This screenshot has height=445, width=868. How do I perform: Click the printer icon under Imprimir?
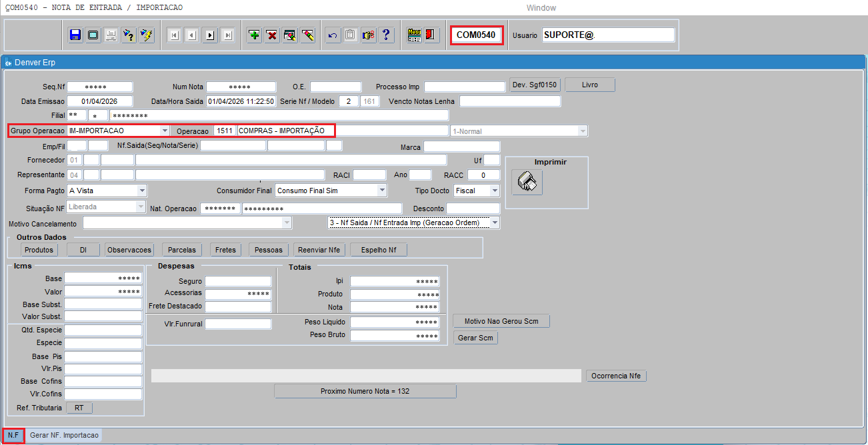(527, 182)
